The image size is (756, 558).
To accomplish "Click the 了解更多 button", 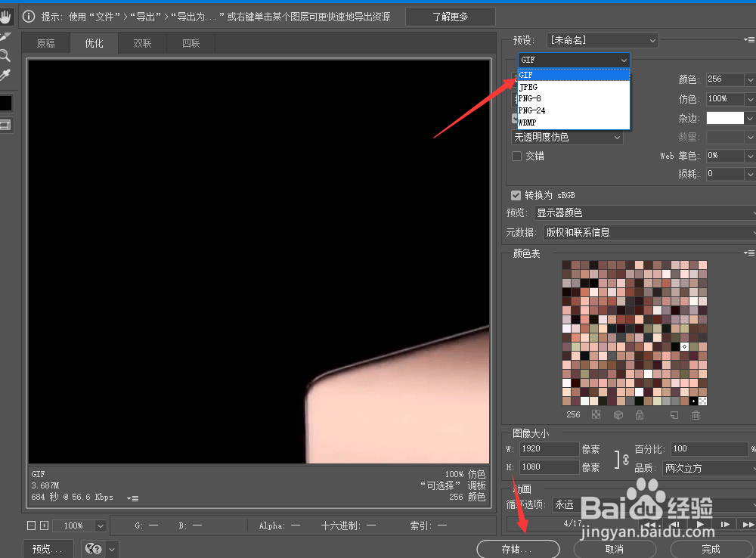I will [x=450, y=16].
